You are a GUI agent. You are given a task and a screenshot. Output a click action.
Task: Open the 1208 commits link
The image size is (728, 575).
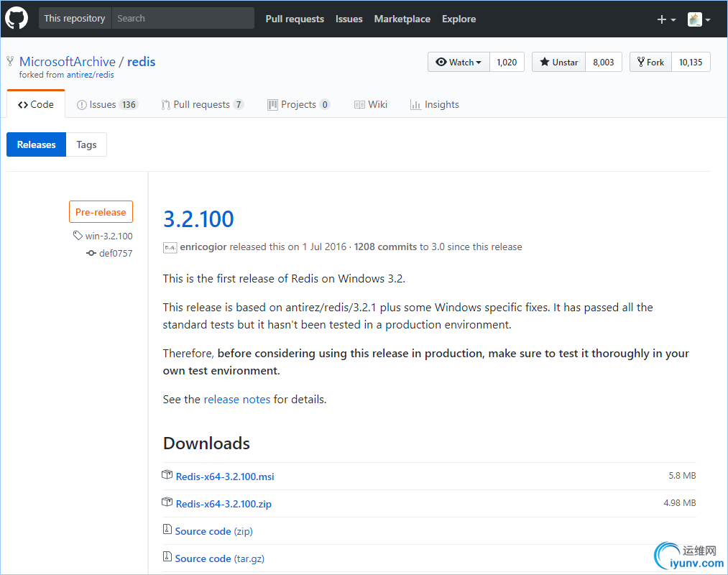[x=385, y=247]
